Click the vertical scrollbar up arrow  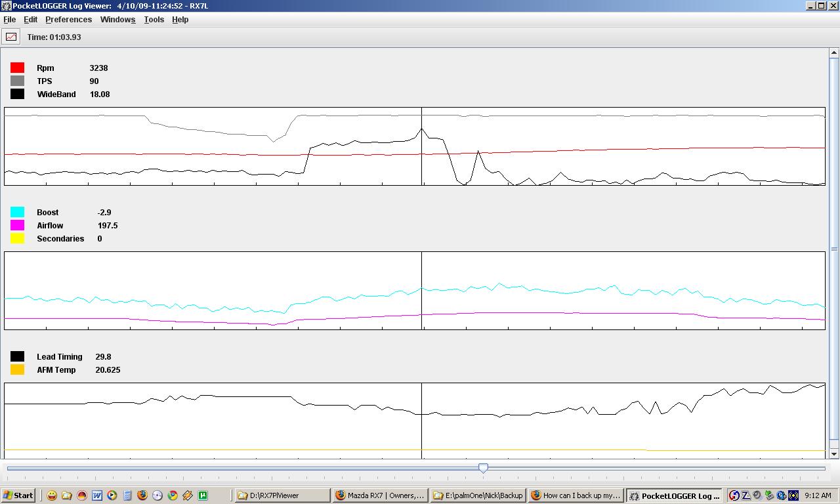[x=834, y=52]
